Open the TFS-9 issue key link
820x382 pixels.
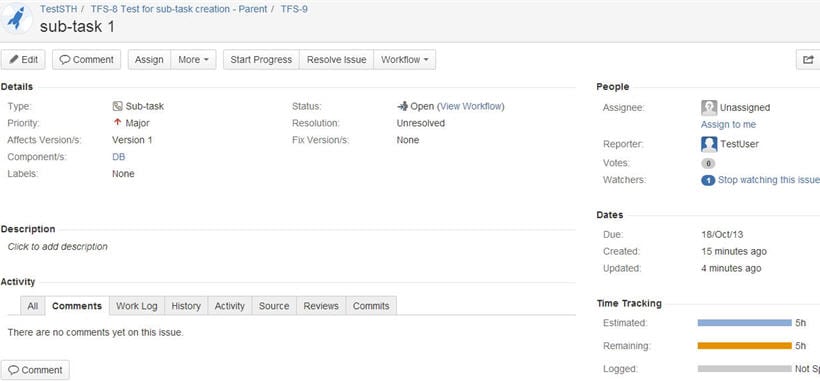(294, 9)
